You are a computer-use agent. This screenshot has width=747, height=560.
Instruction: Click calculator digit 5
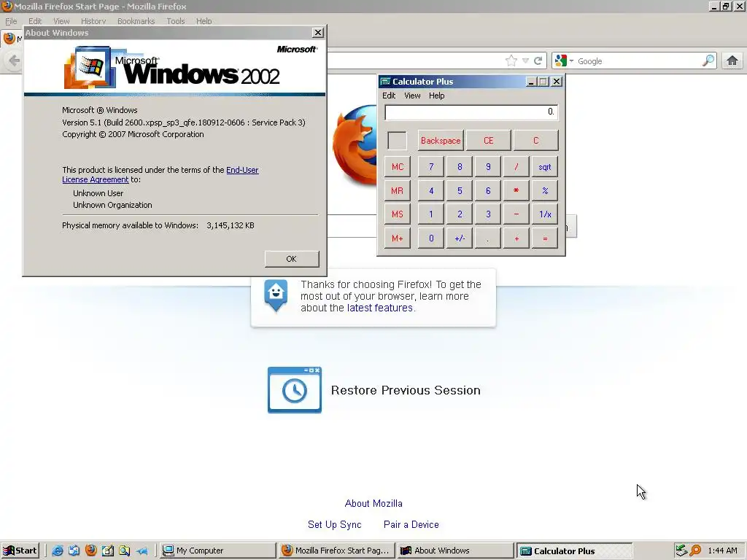coord(460,190)
